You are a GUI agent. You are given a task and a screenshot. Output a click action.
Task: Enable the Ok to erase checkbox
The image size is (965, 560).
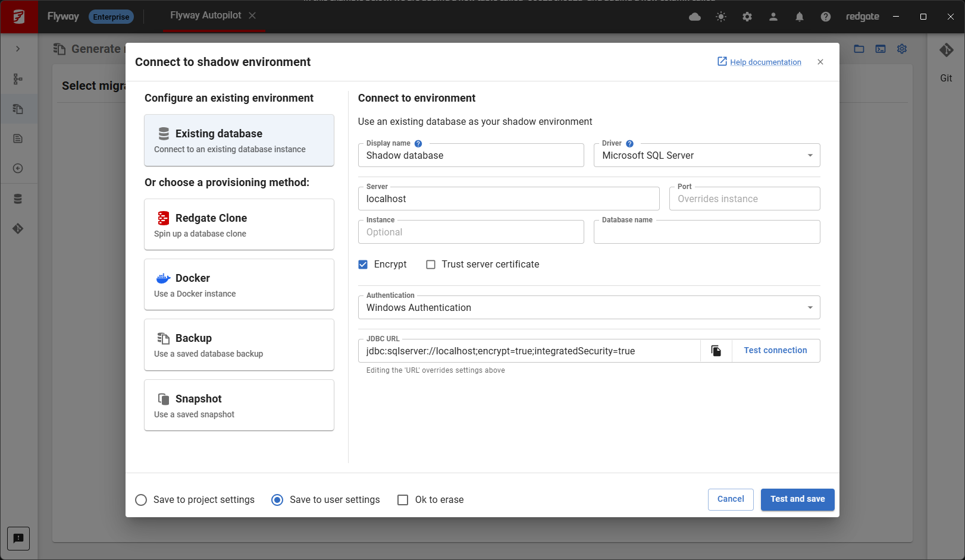(403, 500)
